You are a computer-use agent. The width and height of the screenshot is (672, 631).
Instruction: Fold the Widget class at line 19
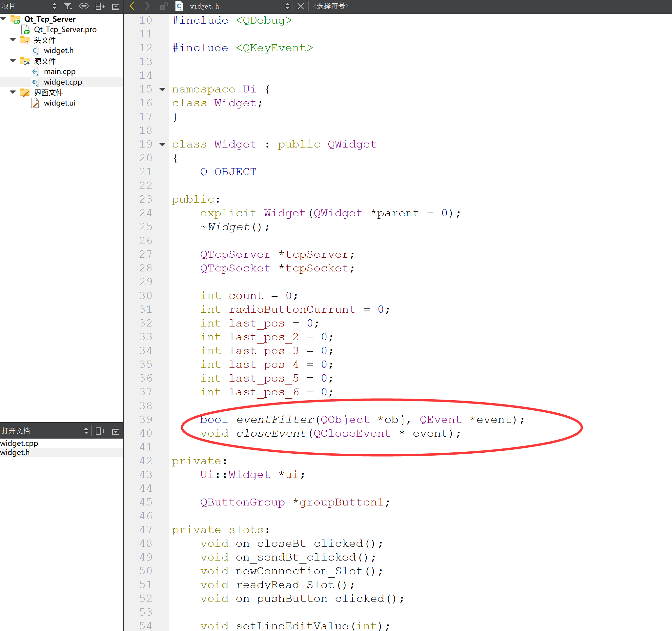click(x=163, y=144)
